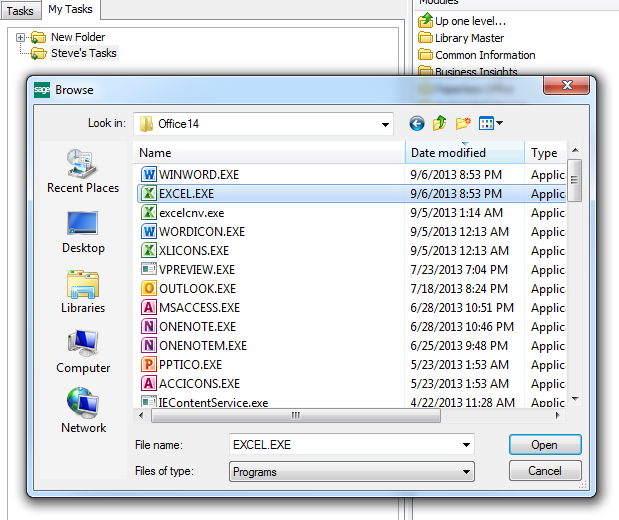619x520 pixels.
Task: Select the PPTICO.EXE PowerPoint icon
Action: [149, 364]
